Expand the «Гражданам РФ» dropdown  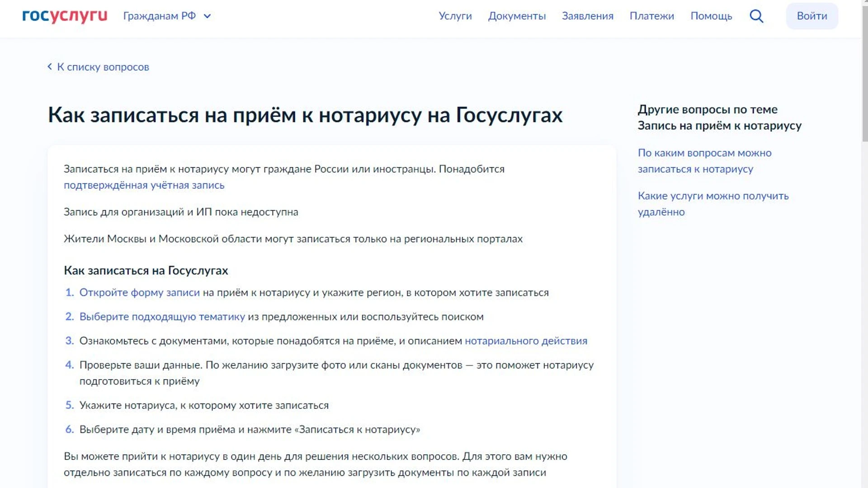point(167,16)
